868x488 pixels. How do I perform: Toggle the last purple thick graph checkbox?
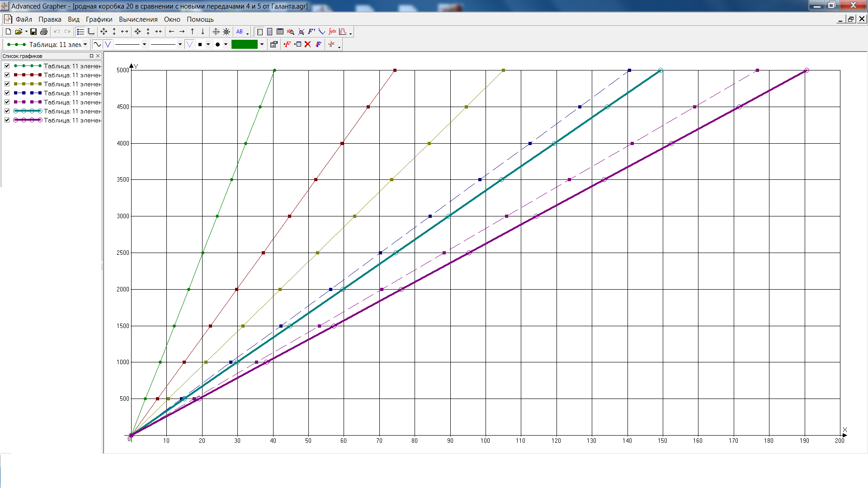click(x=7, y=120)
